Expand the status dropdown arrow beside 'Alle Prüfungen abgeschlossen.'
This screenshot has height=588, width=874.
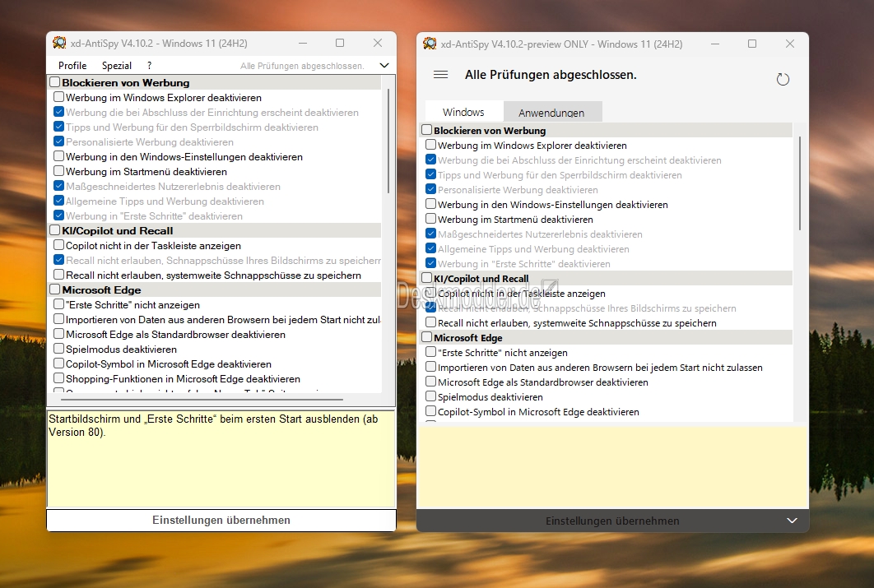click(x=384, y=65)
